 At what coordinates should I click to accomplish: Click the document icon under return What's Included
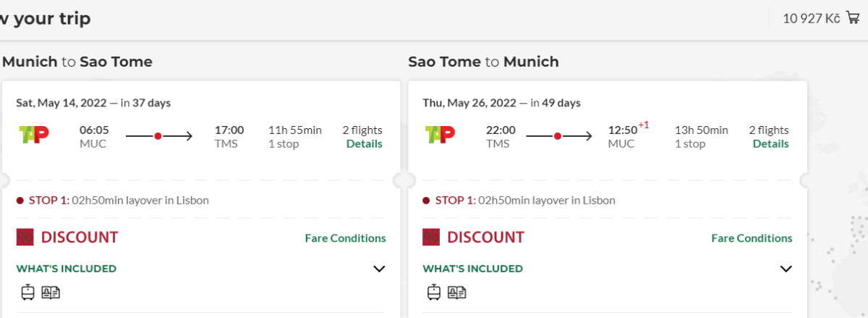coord(457,292)
